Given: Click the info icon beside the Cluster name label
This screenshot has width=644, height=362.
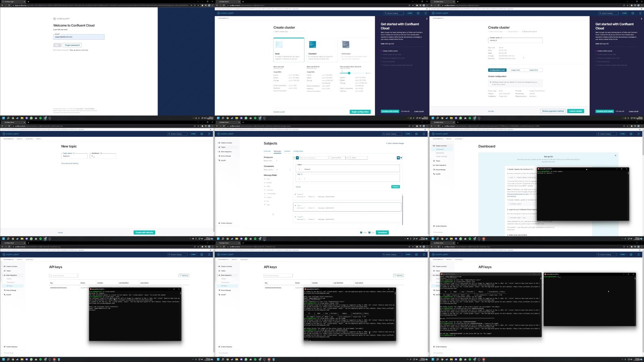Looking at the screenshot, I should [x=501, y=38].
